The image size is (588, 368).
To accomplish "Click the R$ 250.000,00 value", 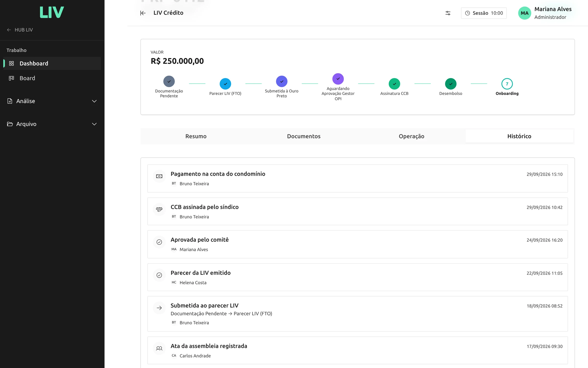I will (x=177, y=61).
